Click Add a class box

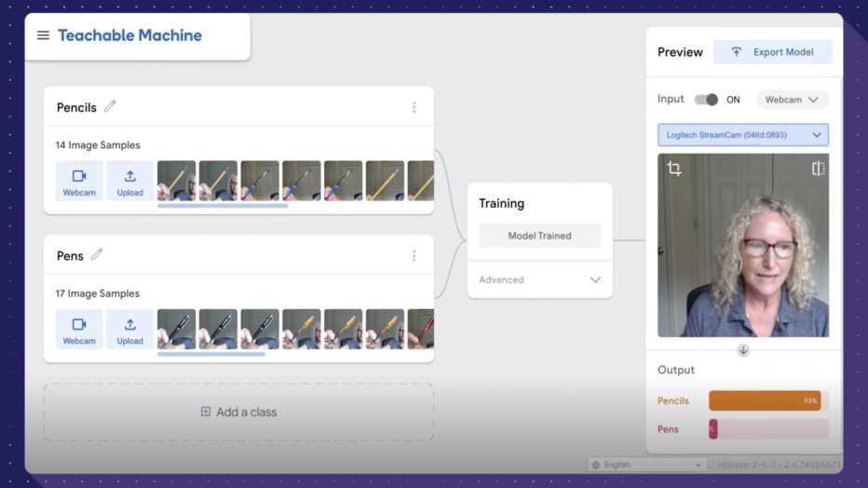[238, 412]
